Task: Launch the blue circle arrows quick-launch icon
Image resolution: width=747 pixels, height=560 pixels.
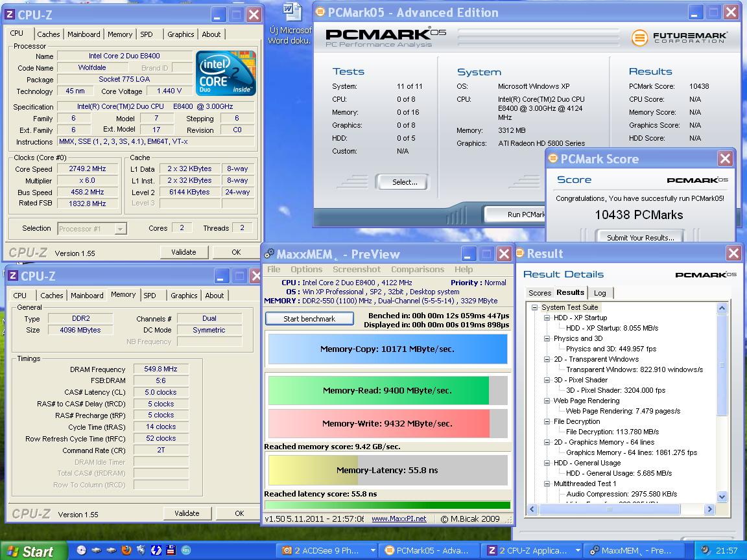Action: click(156, 550)
